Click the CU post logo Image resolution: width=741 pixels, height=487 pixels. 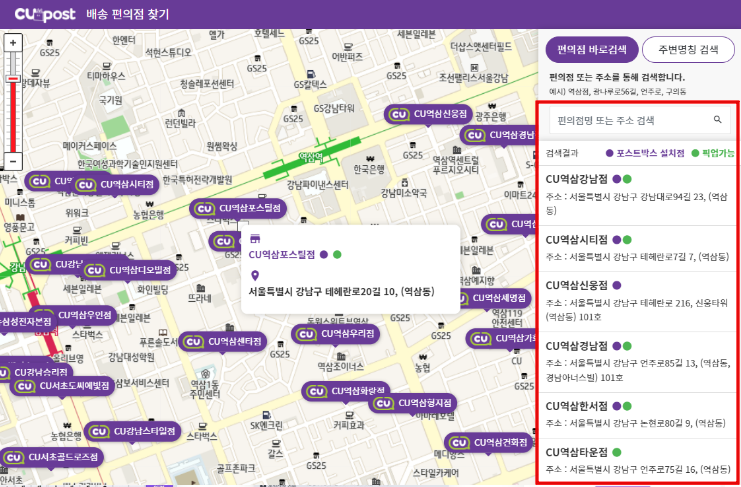[x=45, y=15]
